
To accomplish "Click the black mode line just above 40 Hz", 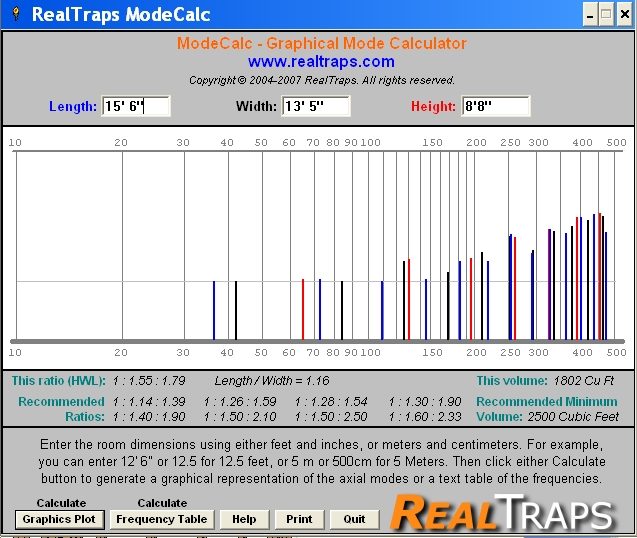I will coord(236,310).
